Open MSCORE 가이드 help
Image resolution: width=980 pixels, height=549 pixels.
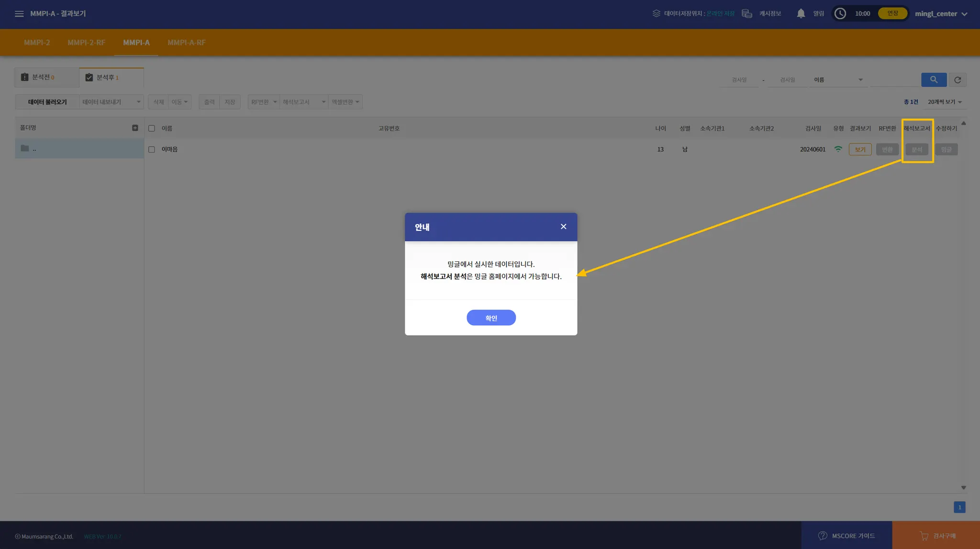[846, 536]
